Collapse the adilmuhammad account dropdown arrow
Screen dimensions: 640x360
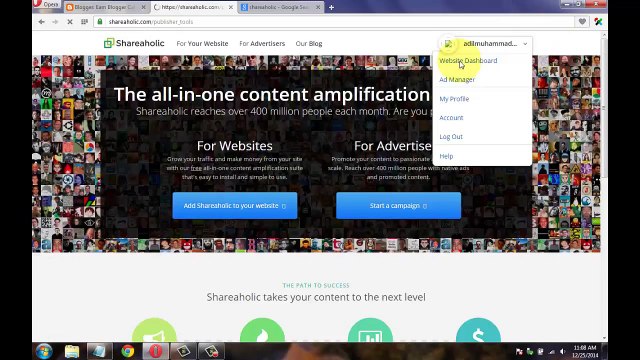pyautogui.click(x=525, y=44)
